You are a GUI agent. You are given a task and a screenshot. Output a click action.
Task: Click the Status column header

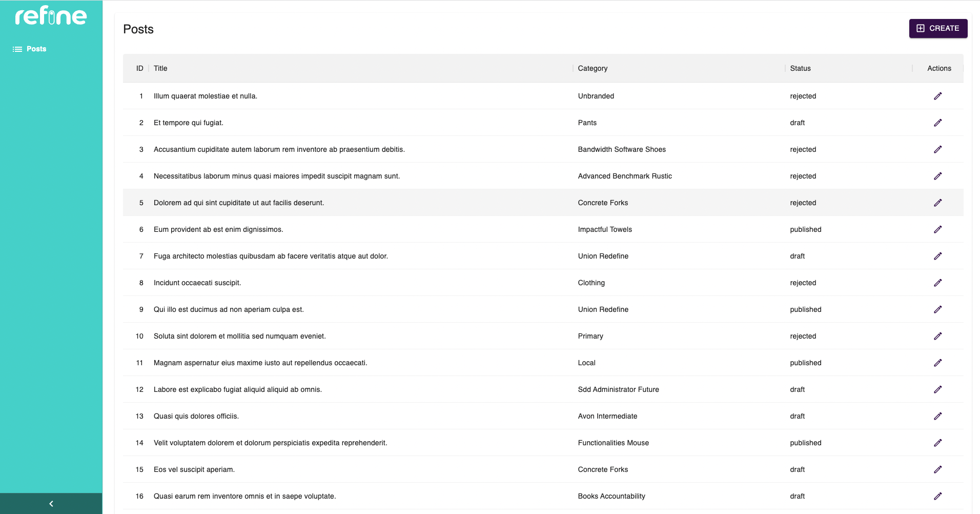tap(800, 68)
